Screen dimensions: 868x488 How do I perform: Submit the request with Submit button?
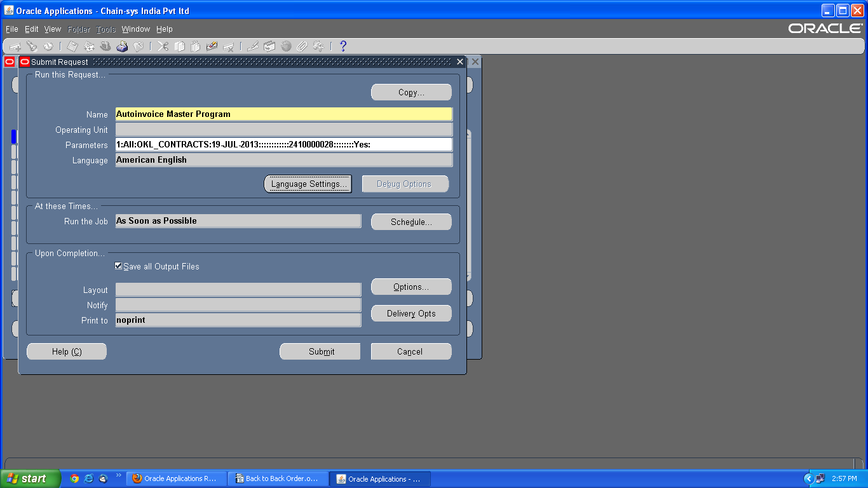click(x=320, y=351)
